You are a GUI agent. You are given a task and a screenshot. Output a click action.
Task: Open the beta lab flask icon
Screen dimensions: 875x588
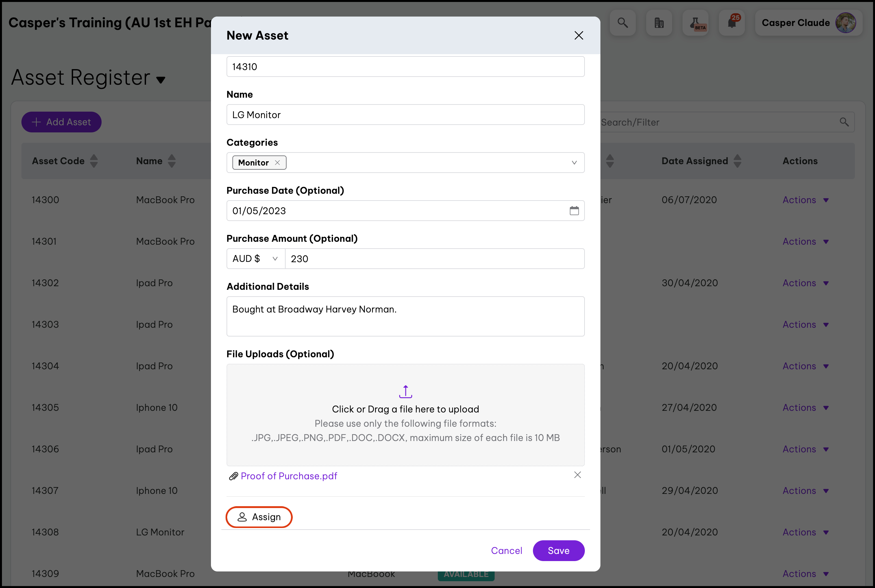[695, 23]
